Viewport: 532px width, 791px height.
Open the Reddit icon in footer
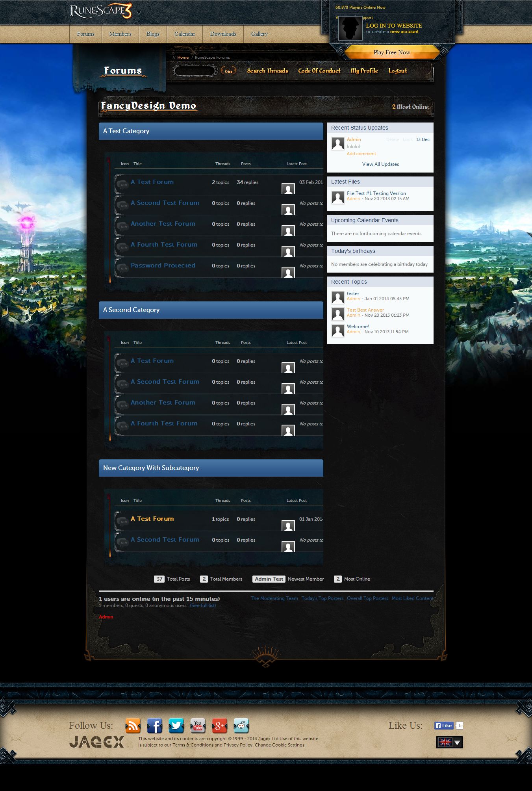click(x=241, y=726)
